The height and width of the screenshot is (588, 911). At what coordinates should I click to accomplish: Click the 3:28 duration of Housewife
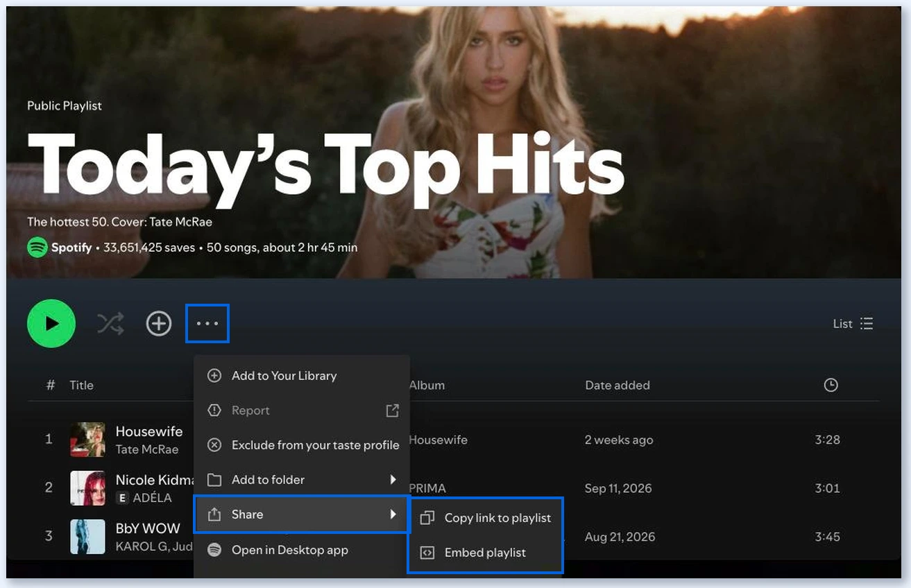tap(828, 440)
